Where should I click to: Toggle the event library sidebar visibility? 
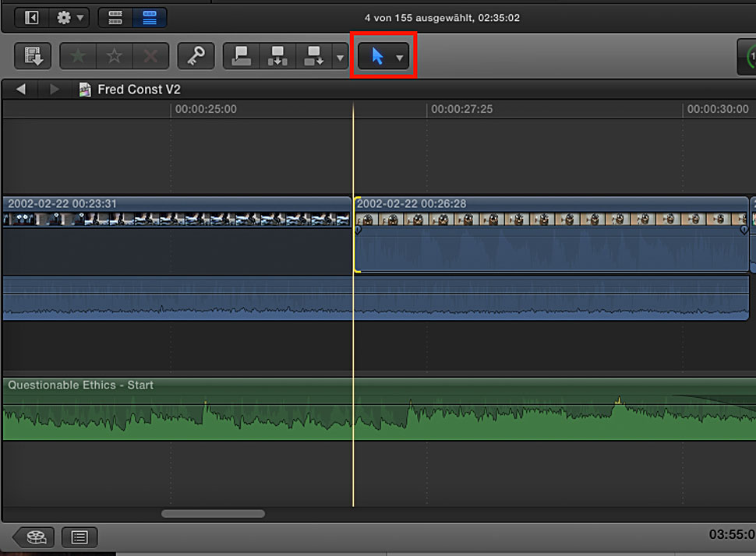click(x=32, y=17)
